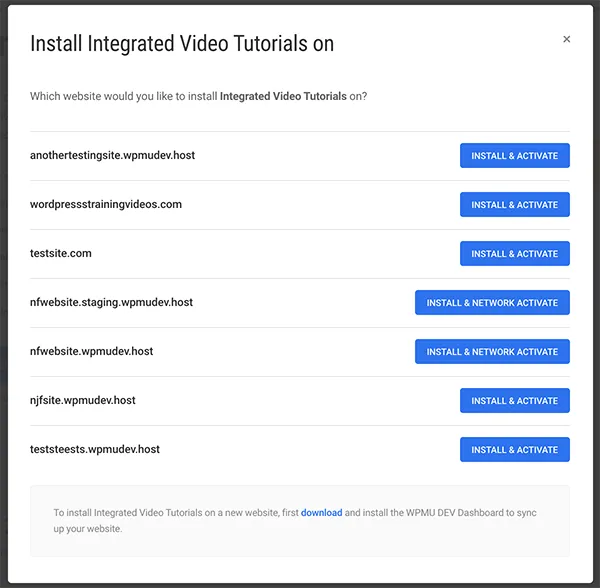Select the njfsite.wpmudev.host site name
This screenshot has width=600, height=588.
(83, 401)
